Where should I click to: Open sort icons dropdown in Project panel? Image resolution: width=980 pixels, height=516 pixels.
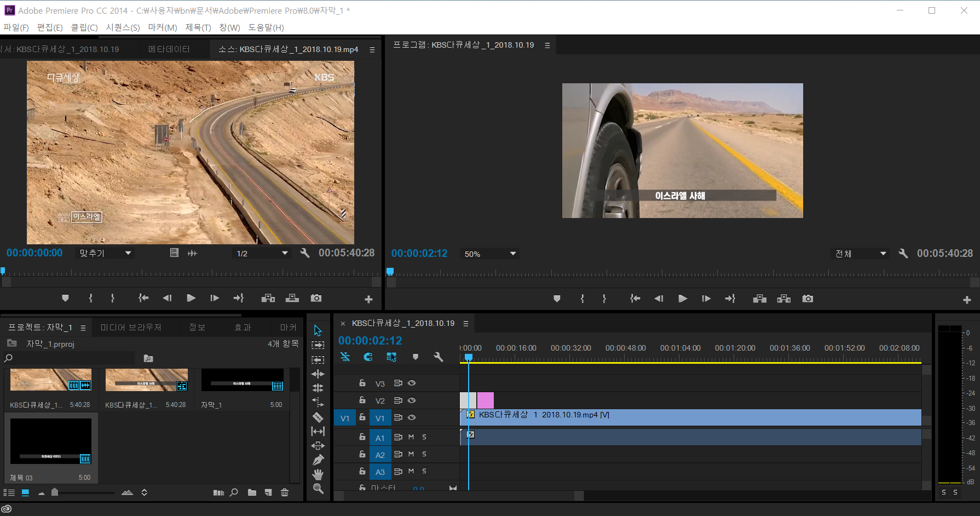click(x=145, y=492)
